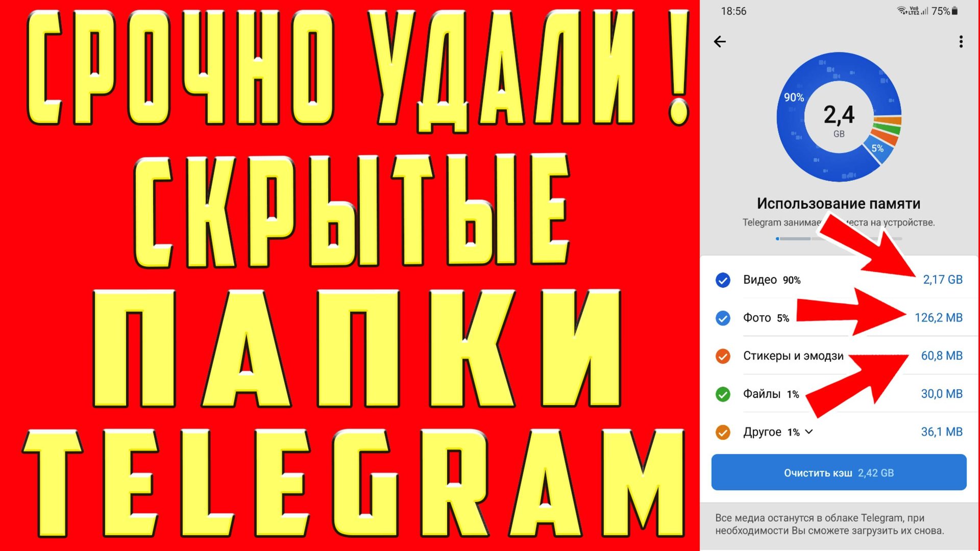Tap the battery status icon

(954, 11)
